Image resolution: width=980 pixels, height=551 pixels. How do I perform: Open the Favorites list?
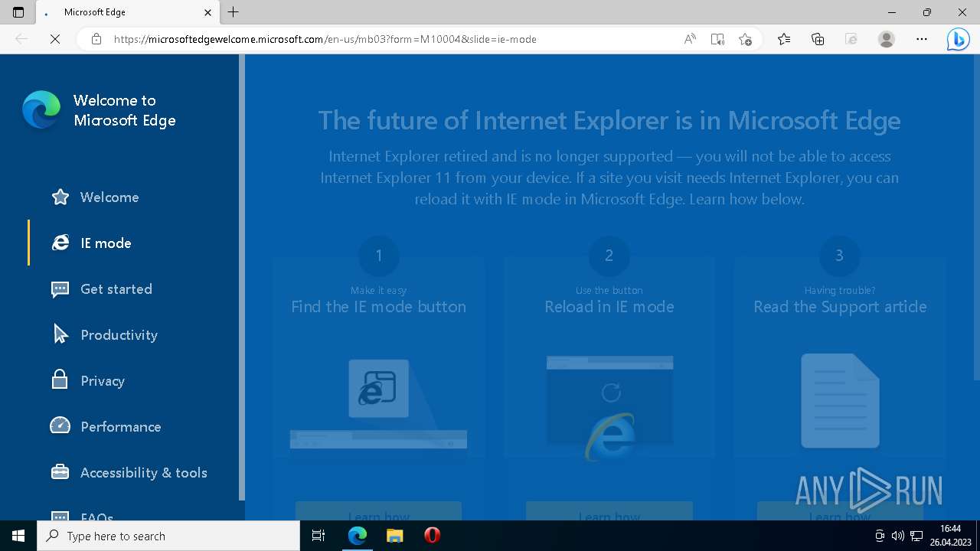[x=784, y=39]
